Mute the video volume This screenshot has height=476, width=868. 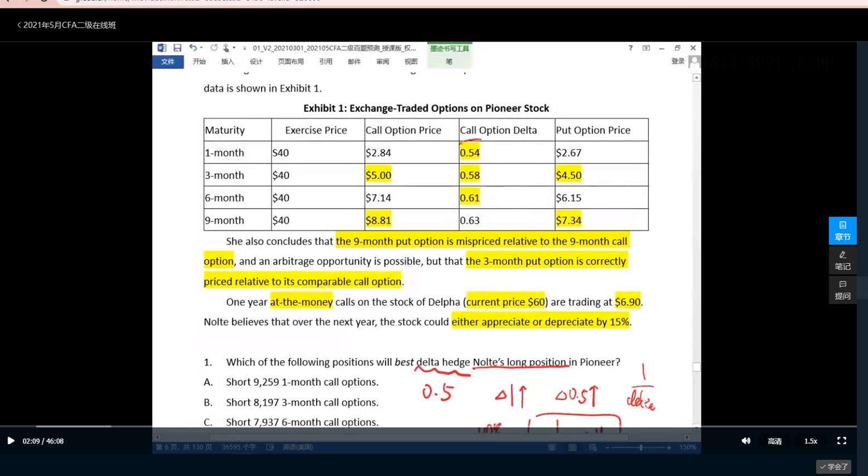pos(746,441)
